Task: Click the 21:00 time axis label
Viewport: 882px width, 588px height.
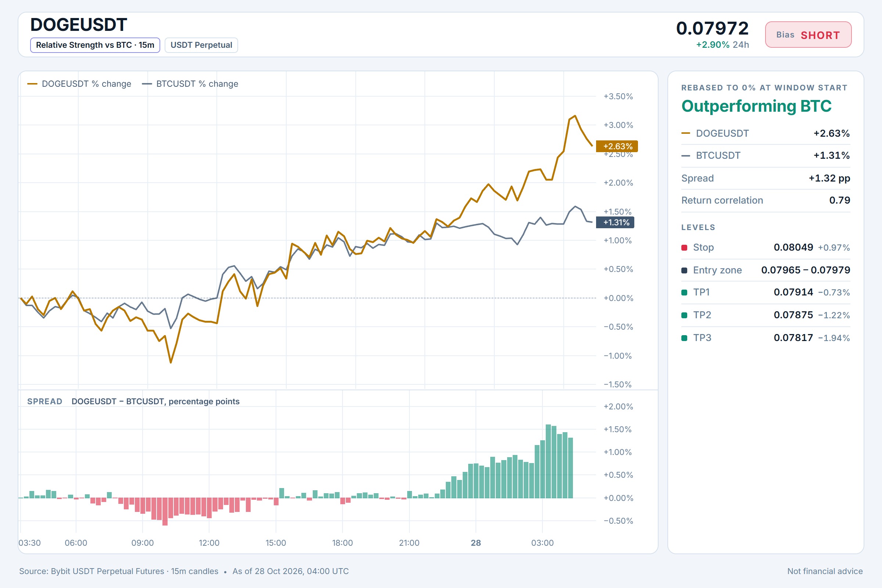Action: click(409, 543)
